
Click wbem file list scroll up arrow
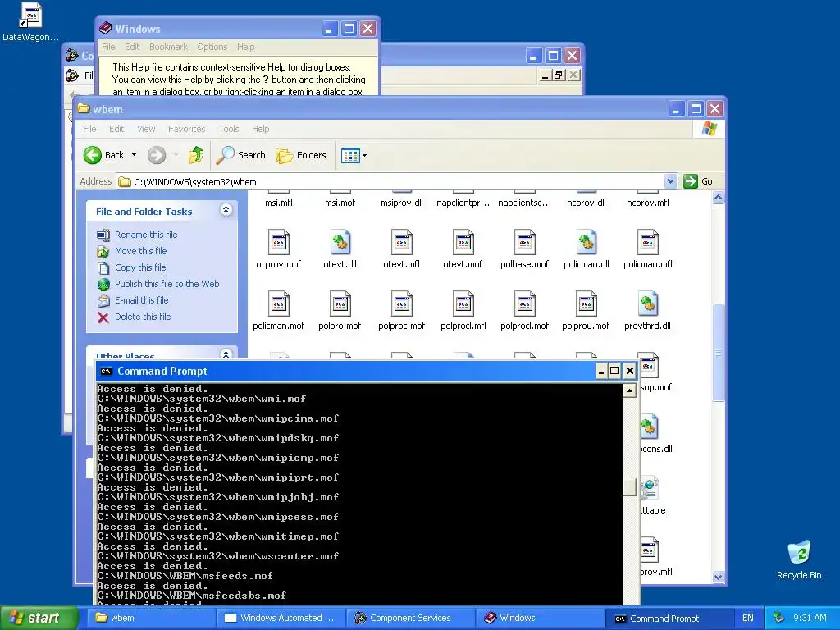tap(718, 198)
